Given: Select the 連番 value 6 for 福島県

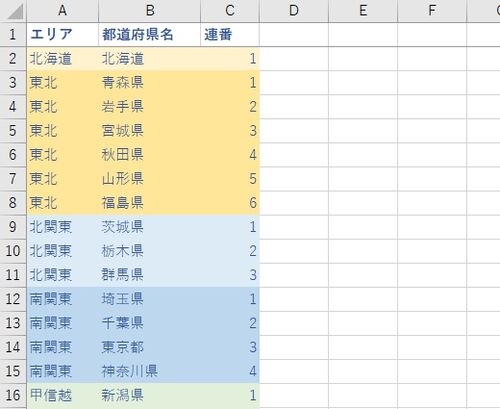Looking at the screenshot, I should click(x=230, y=203).
